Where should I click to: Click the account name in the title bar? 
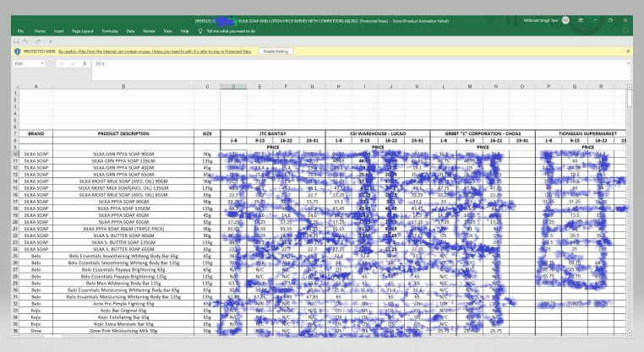pyautogui.click(x=541, y=20)
